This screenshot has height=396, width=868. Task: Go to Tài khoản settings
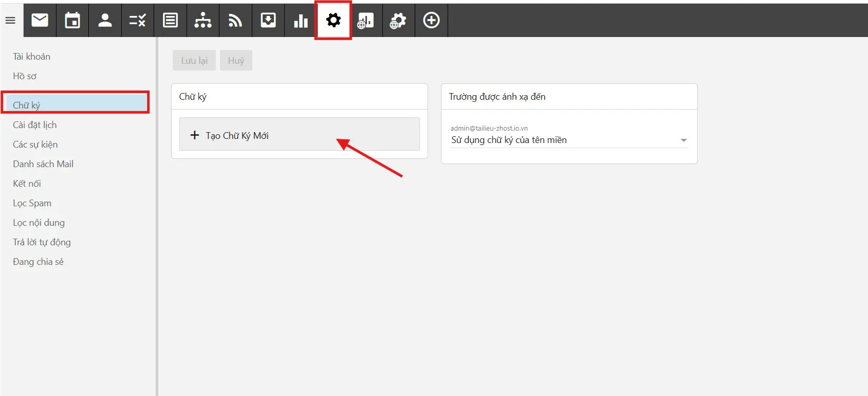tap(32, 57)
